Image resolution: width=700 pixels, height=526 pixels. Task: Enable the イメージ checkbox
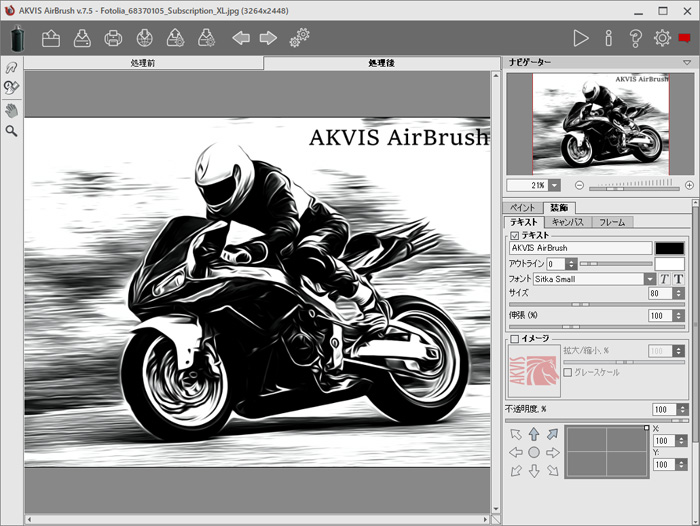pos(515,339)
